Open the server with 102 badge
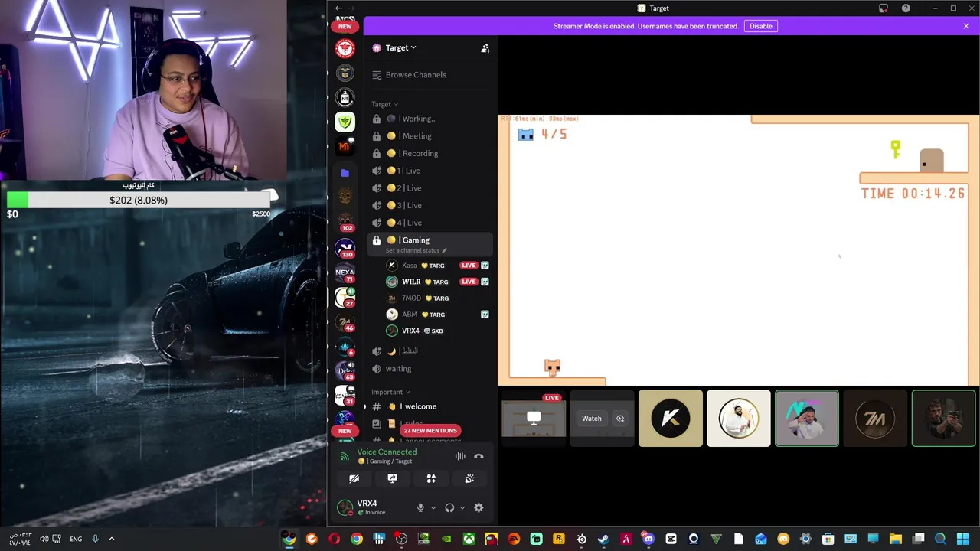 (345, 222)
